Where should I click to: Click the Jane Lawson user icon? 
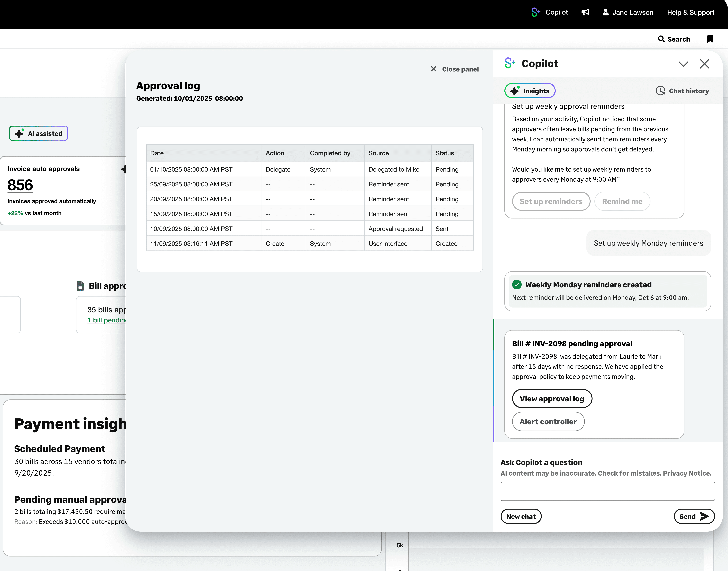605,12
